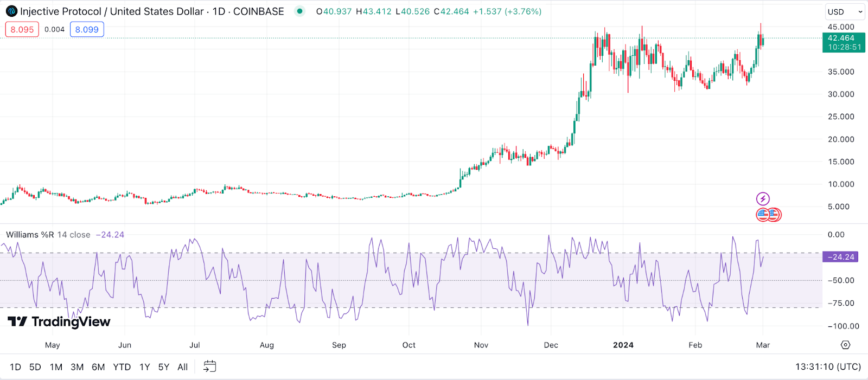Select the All time range
The height and width of the screenshot is (380, 868).
pos(183,367)
